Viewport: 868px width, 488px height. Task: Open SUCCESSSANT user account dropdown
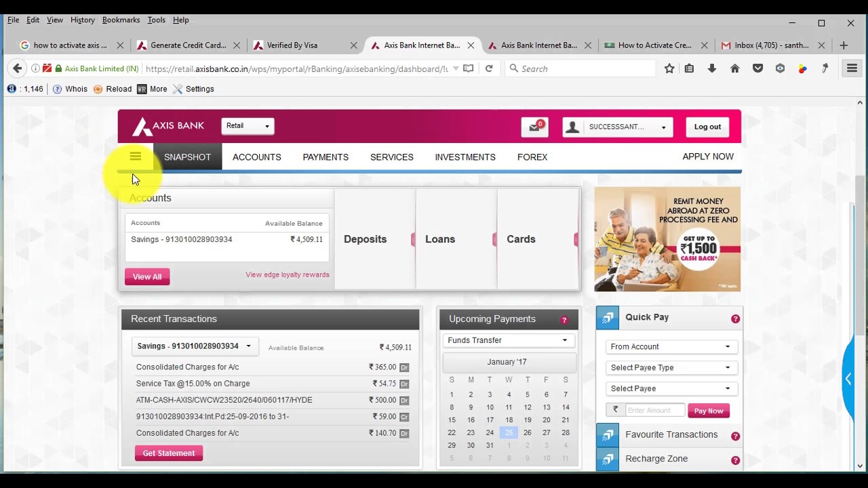[x=618, y=127]
